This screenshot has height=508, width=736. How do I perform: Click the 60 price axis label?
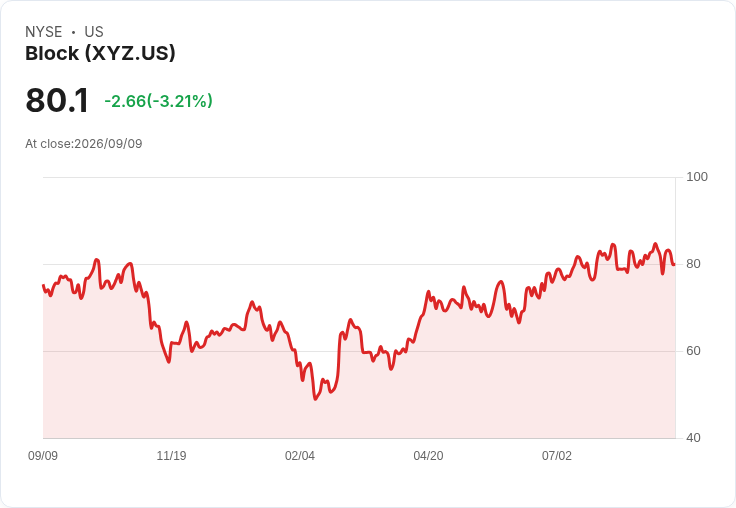[693, 351]
